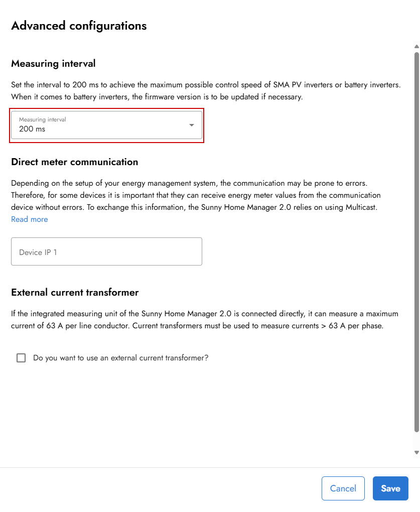Click the small 'Measuring interval' field label
The image size is (420, 512).
pos(43,119)
